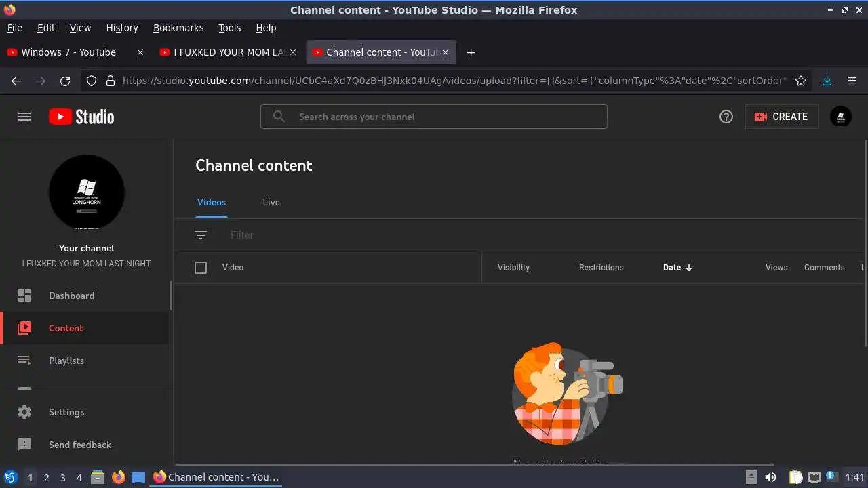Focus the Search across your channel field
The width and height of the screenshot is (868, 488).
click(434, 117)
